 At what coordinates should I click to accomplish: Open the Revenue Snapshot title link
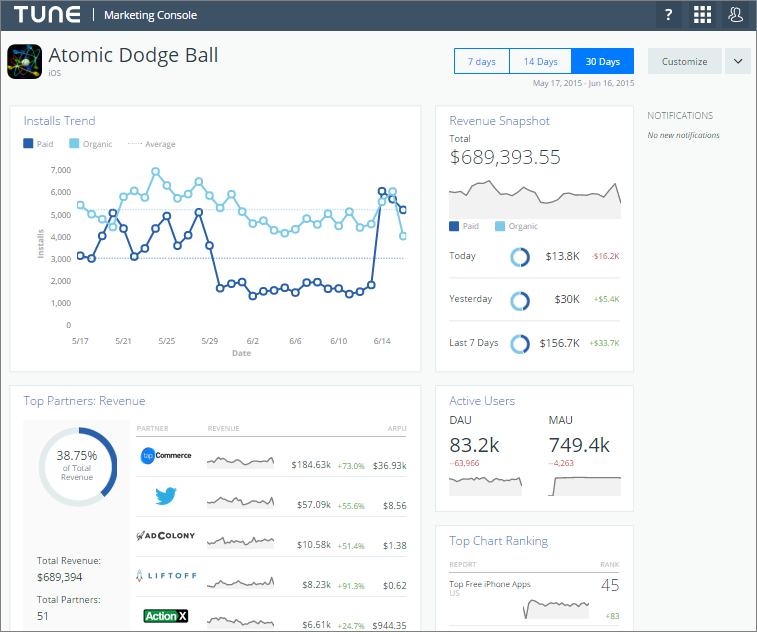499,121
